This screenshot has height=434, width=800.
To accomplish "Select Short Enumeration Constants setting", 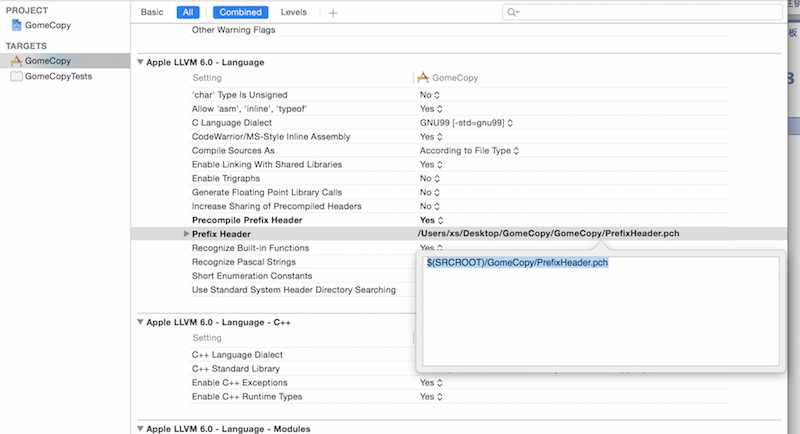I will tap(252, 276).
